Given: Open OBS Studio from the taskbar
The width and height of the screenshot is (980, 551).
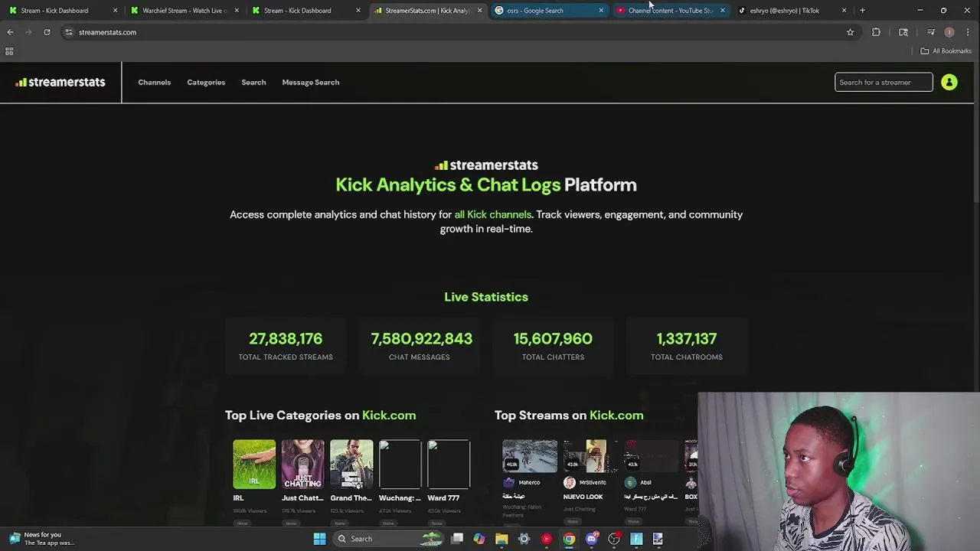Looking at the screenshot, I should pos(614,539).
